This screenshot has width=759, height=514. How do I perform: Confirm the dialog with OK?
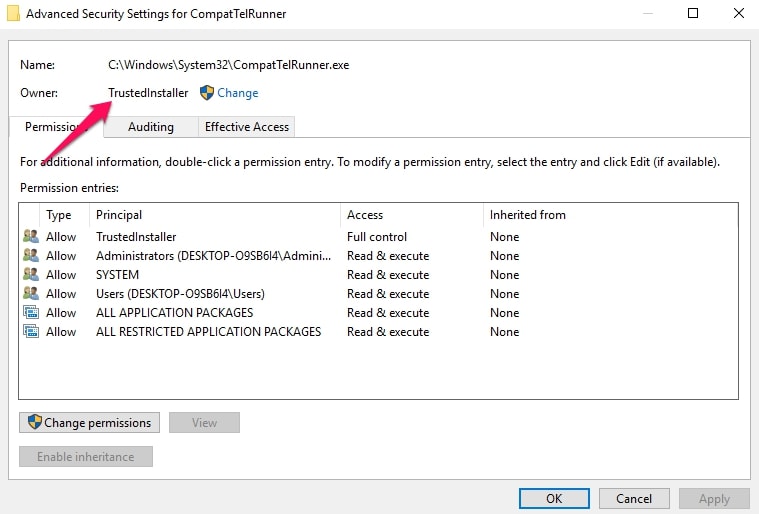tap(554, 499)
